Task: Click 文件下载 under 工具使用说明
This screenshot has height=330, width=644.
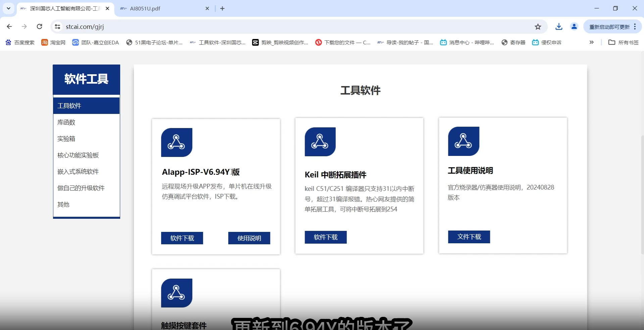Action: (x=469, y=237)
